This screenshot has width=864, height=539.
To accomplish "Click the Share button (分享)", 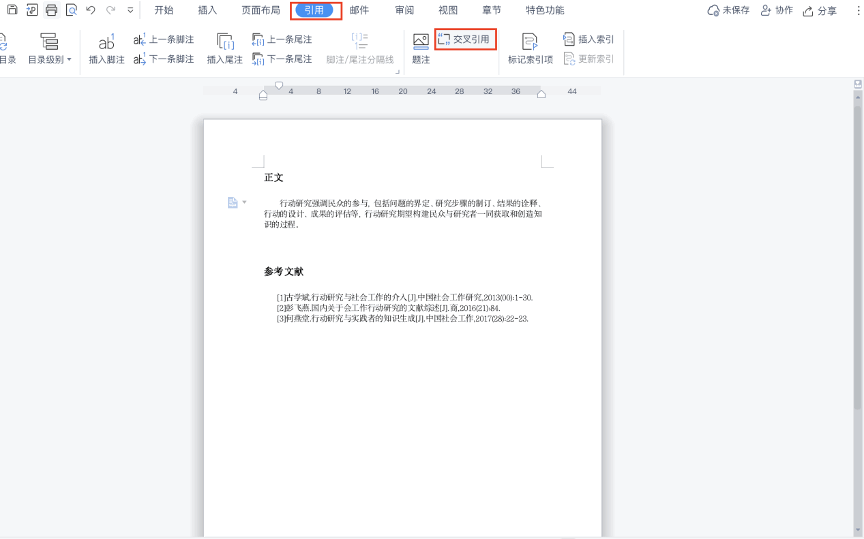I will 819,10.
